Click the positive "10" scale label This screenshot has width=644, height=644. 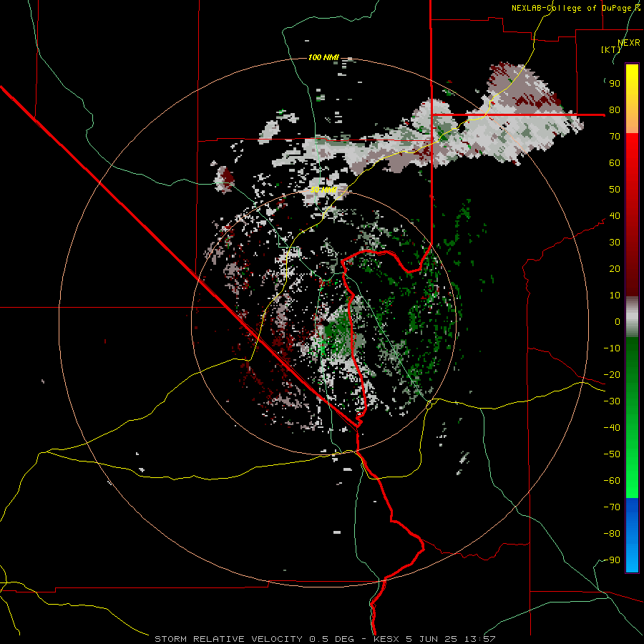point(615,296)
